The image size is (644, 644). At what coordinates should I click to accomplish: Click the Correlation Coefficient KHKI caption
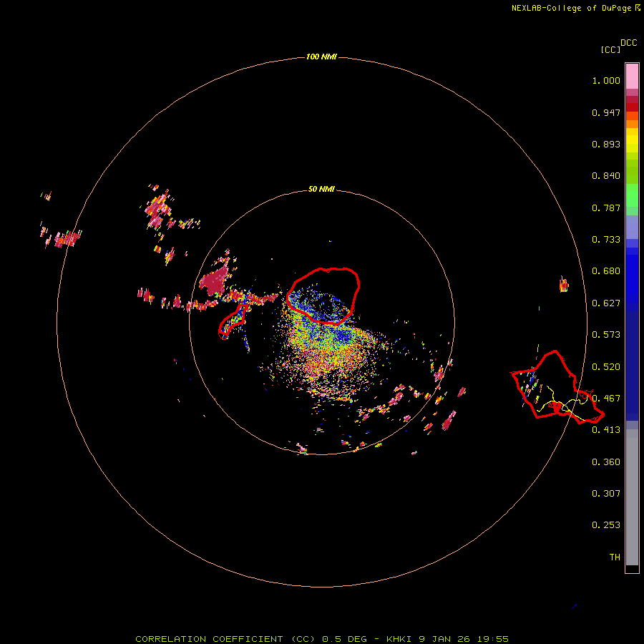[x=322, y=639]
